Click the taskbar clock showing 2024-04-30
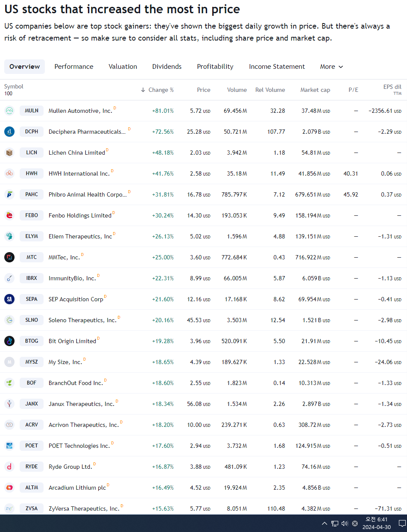The width and height of the screenshot is (407, 532). point(376,523)
